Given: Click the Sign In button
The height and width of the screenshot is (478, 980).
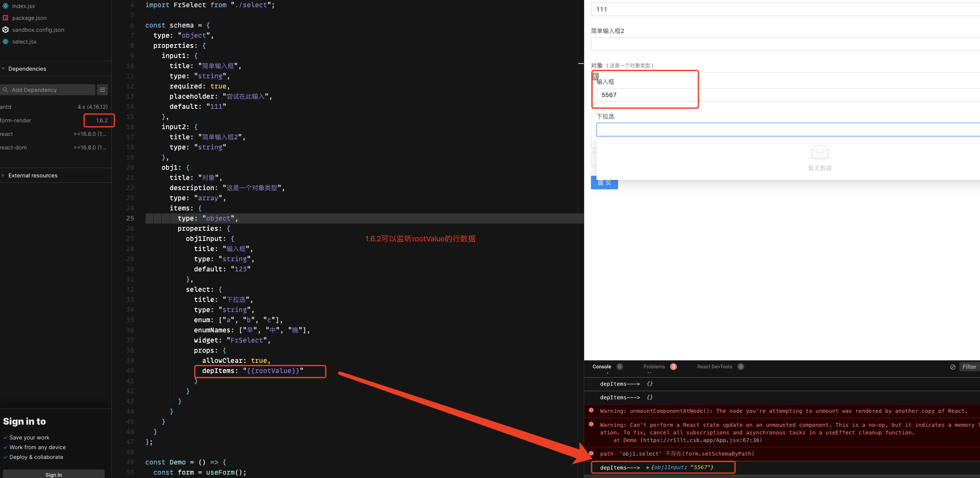Looking at the screenshot, I should click(x=53, y=474).
